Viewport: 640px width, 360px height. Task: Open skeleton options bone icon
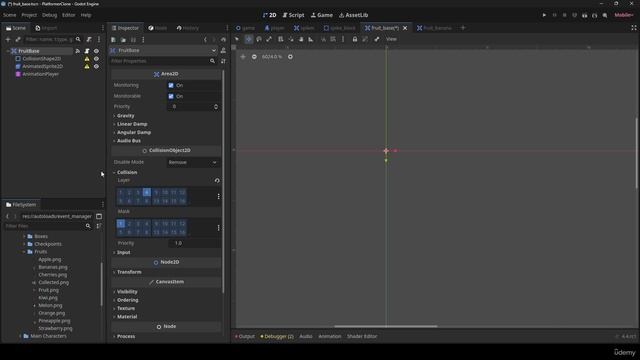click(377, 39)
